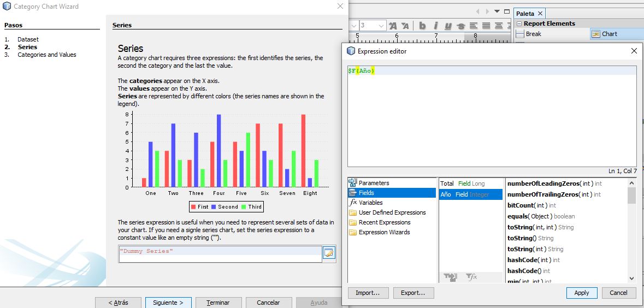Close the Expression editor window
644x308 pixels.
point(634,51)
